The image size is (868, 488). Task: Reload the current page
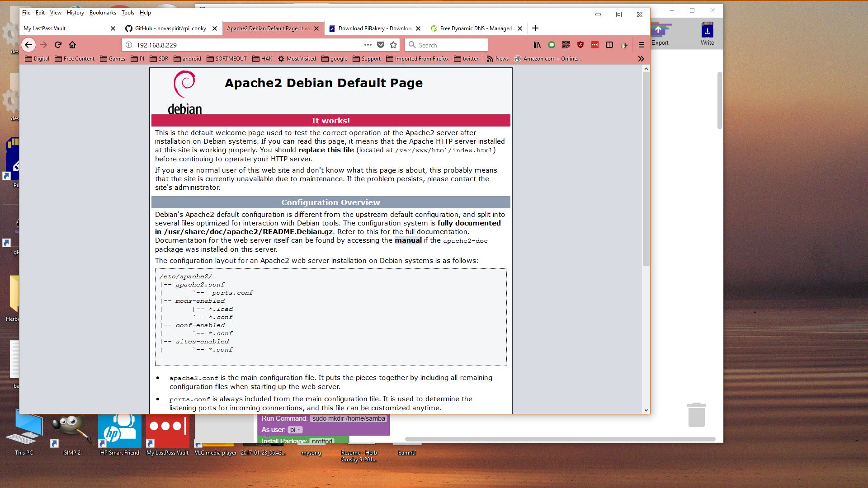58,45
